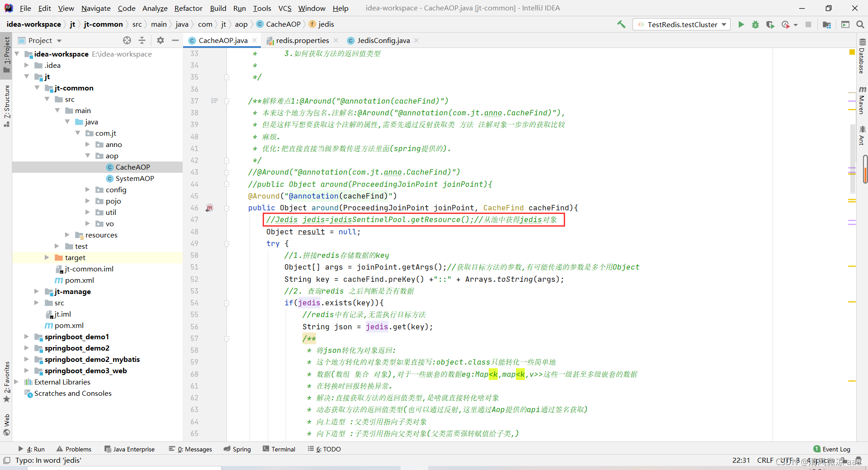This screenshot has height=470, width=868.
Task: Open the Spring tool window
Action: [237, 449]
